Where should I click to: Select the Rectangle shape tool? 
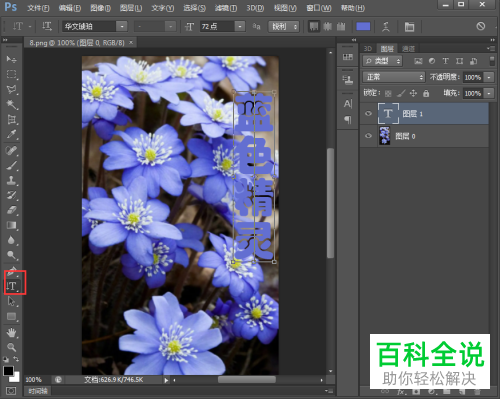click(x=11, y=316)
